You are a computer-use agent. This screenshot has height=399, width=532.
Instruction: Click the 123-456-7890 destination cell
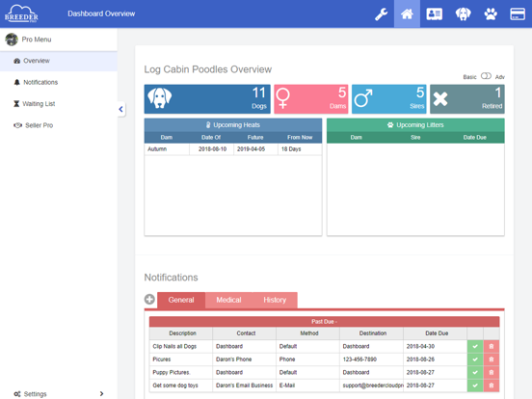[x=371, y=359]
